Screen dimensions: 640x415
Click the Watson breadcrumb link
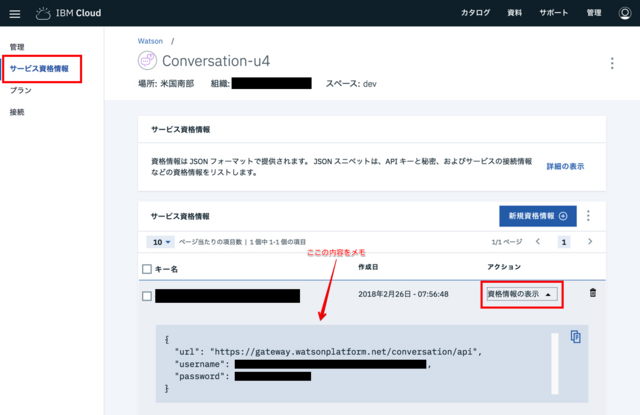pos(150,41)
